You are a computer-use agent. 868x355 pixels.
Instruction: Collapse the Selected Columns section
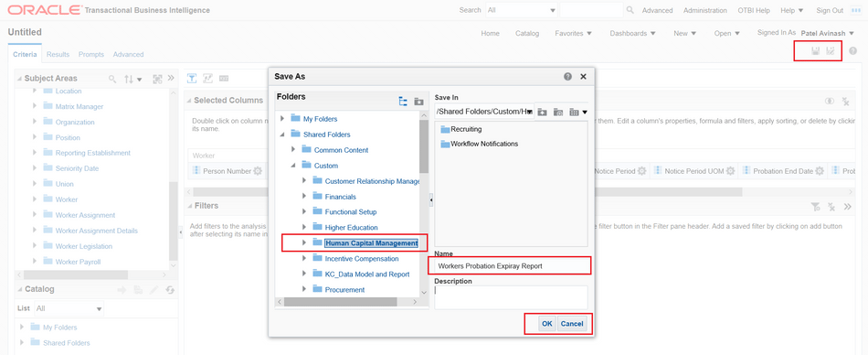189,101
